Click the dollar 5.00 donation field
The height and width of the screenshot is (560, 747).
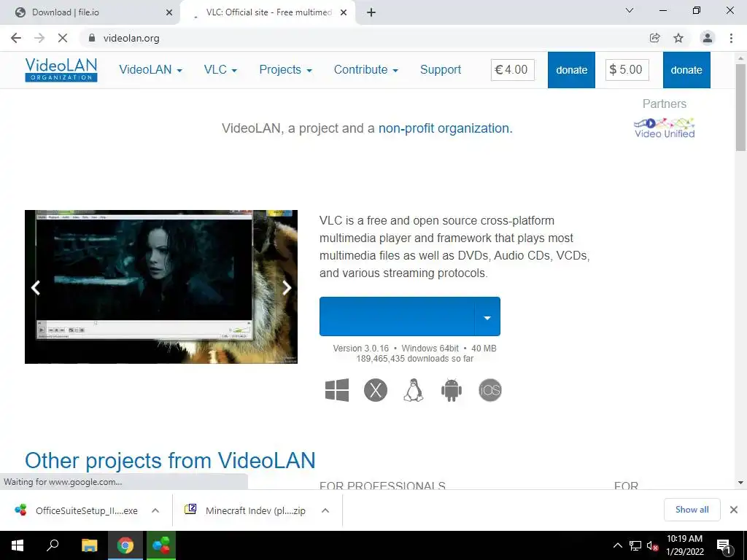(x=627, y=70)
